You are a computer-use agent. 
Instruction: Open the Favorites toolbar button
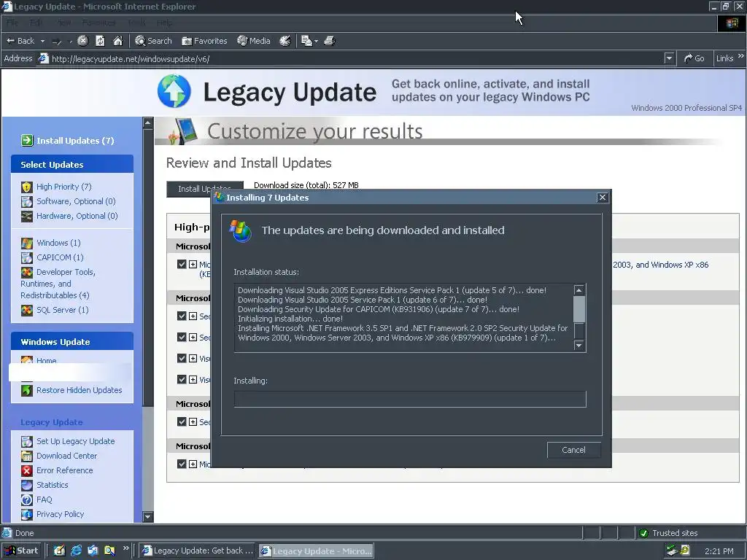204,41
